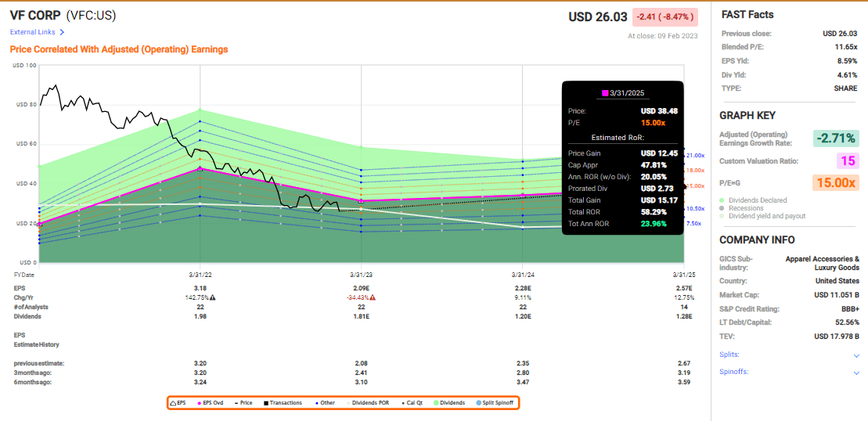
Task: Click the EPS triangle marker at 3/31/23
Action: pos(361,201)
